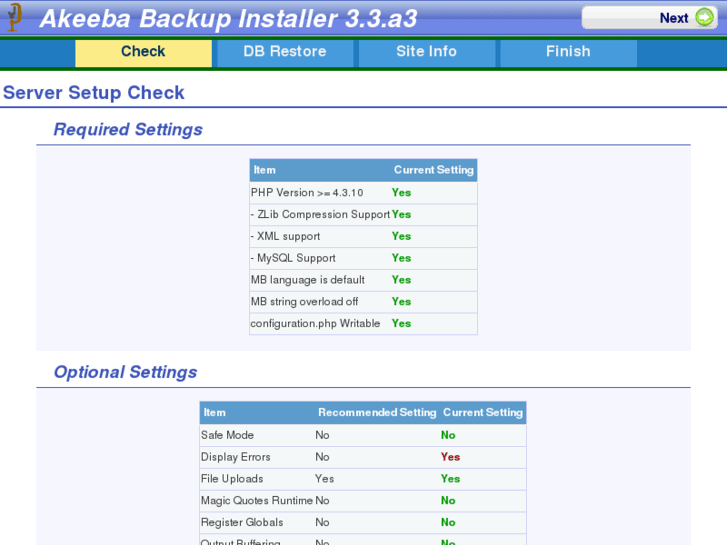Select the PHP Version >= 4.3.10 row label
Viewport: 727px width, 545px height.
(x=306, y=192)
